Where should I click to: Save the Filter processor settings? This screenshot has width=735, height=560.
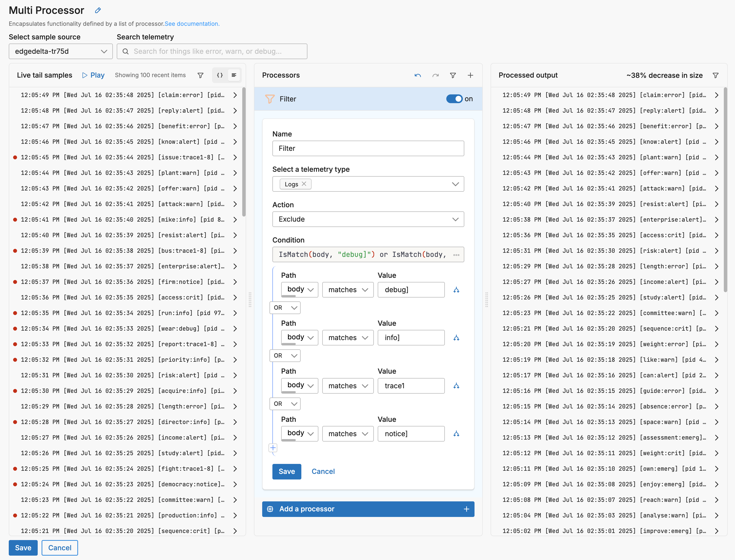point(287,471)
